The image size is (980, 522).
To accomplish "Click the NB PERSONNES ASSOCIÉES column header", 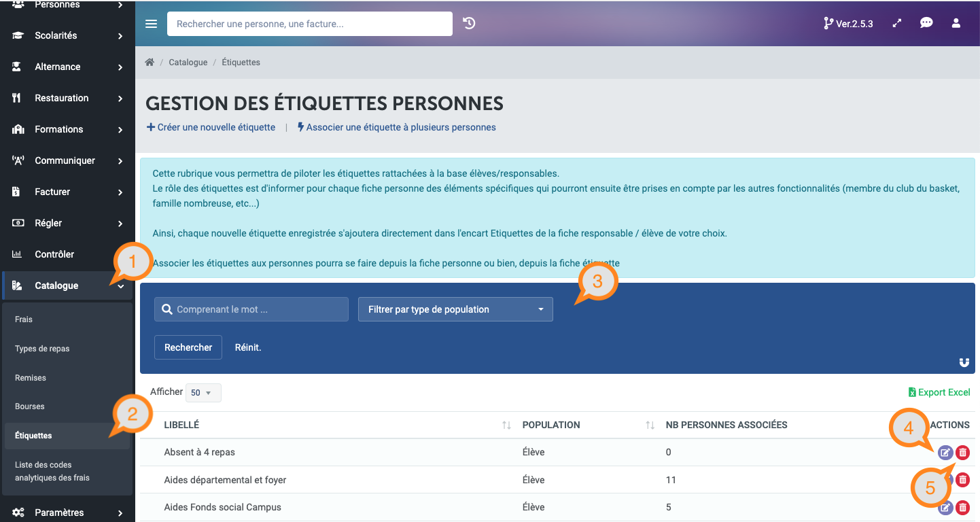I will click(x=727, y=425).
